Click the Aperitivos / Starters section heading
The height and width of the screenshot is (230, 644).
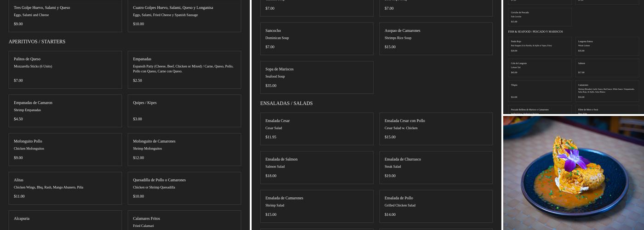[37, 42]
